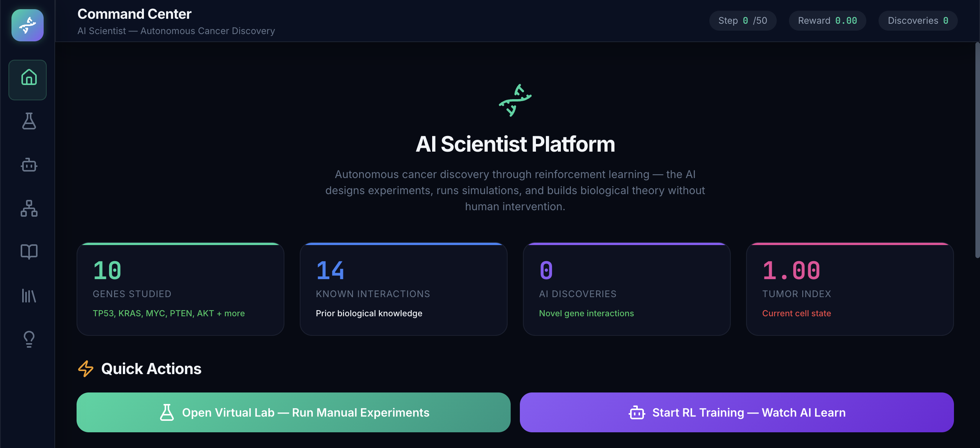
Task: Click the flask icon inside the green button
Action: (x=167, y=412)
